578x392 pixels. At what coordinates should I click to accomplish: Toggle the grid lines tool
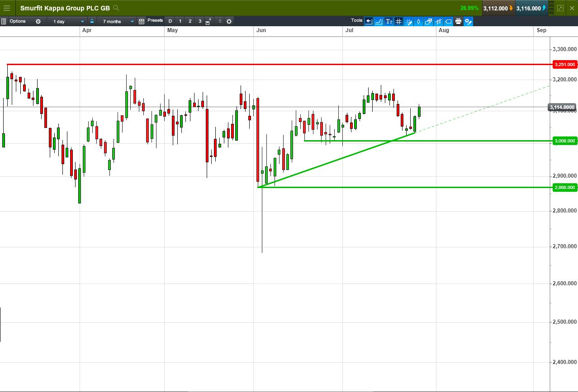[398, 21]
